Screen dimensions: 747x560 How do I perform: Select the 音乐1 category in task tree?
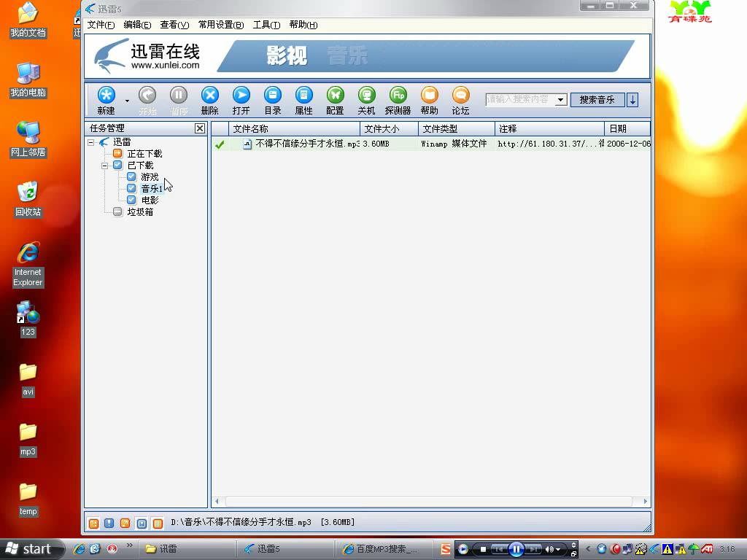tap(152, 189)
